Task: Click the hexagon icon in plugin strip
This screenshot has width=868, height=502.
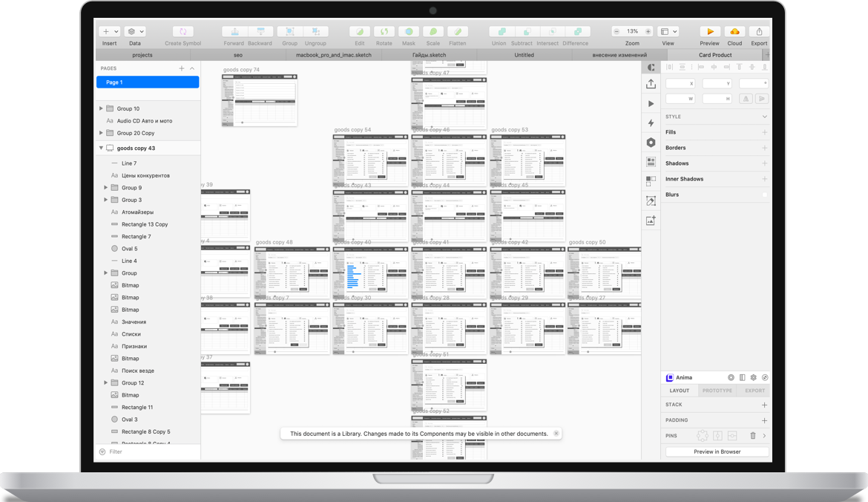Action: [651, 143]
